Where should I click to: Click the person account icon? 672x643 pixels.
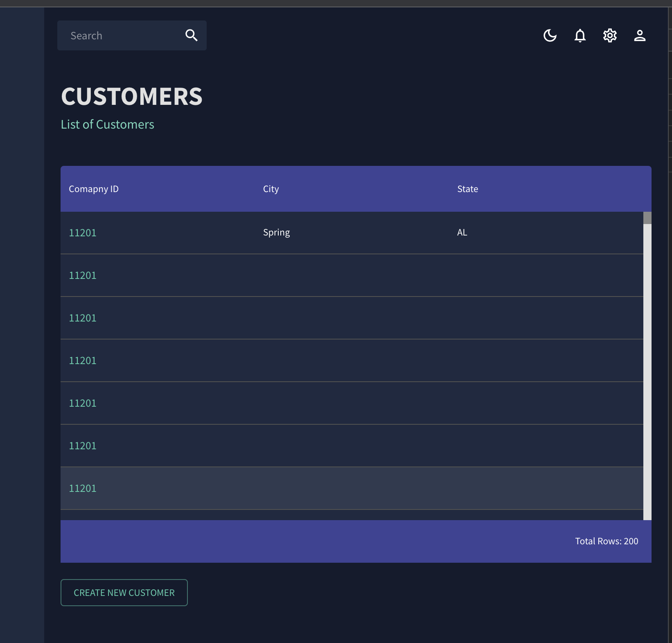click(x=640, y=36)
